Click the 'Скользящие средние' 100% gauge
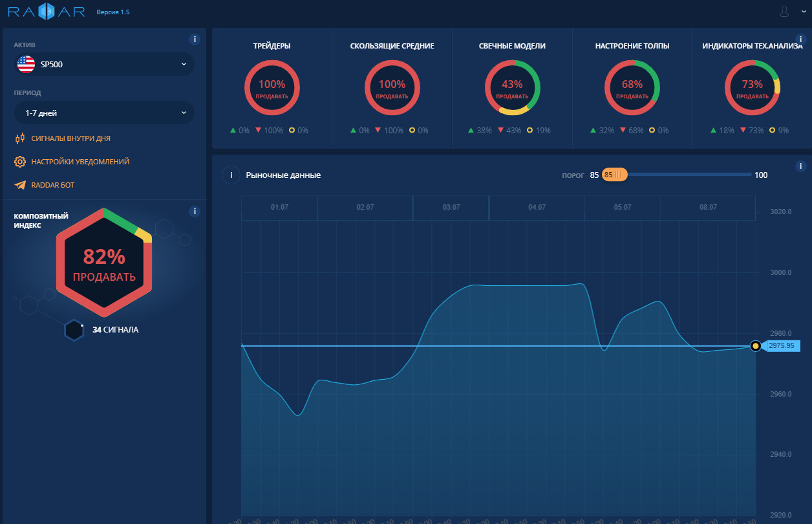 [x=392, y=88]
